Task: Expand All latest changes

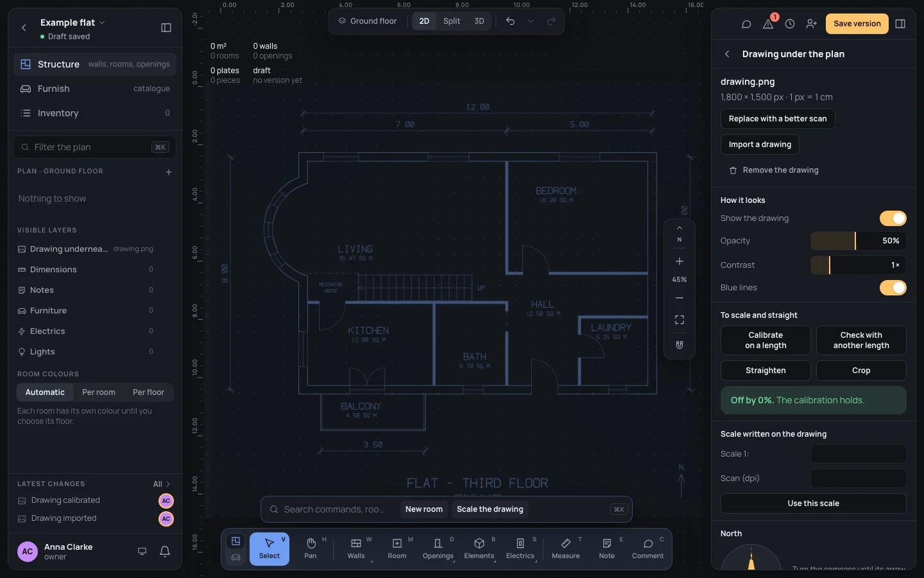Action: tap(162, 484)
